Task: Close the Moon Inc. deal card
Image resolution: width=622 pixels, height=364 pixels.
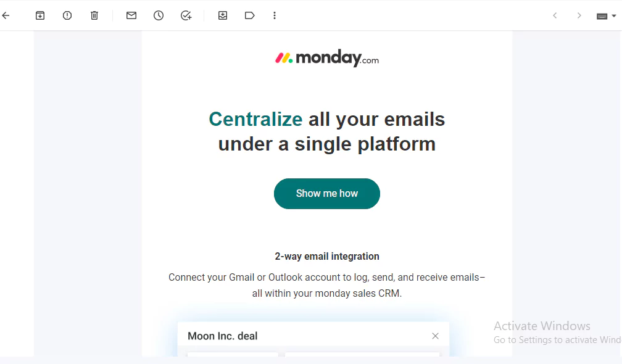Action: click(x=435, y=336)
